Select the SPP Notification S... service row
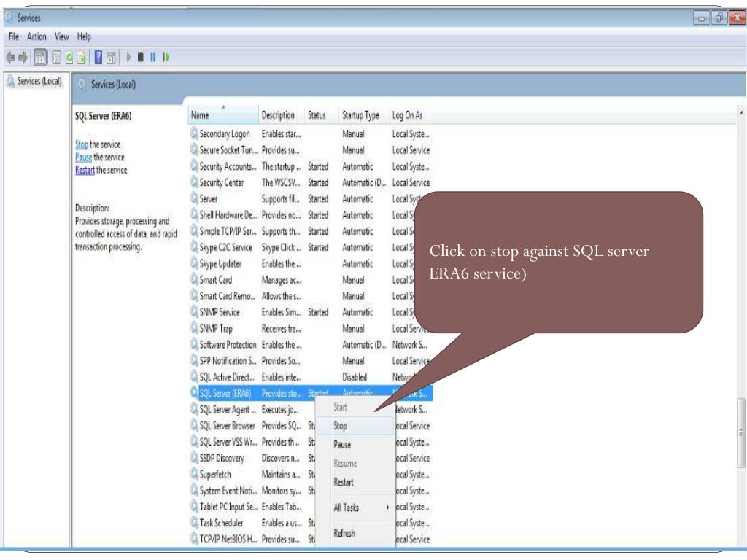The width and height of the screenshot is (747, 560). coord(310,360)
